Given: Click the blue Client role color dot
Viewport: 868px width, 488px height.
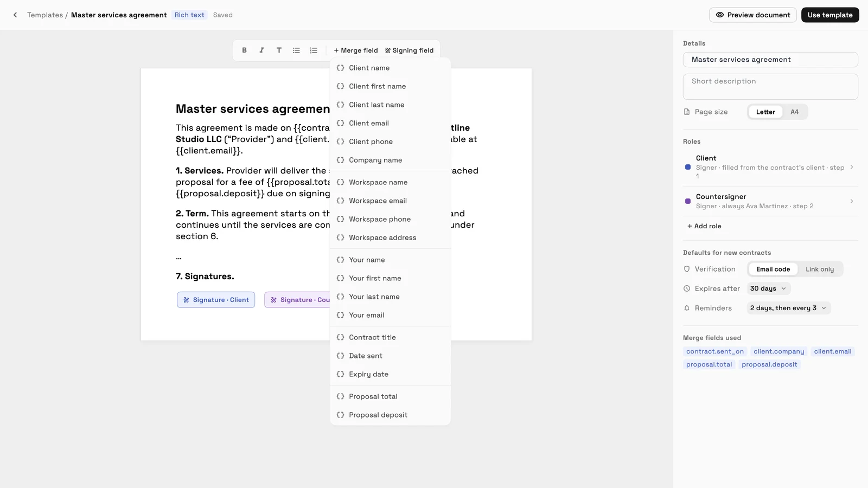Looking at the screenshot, I should pos(688,168).
